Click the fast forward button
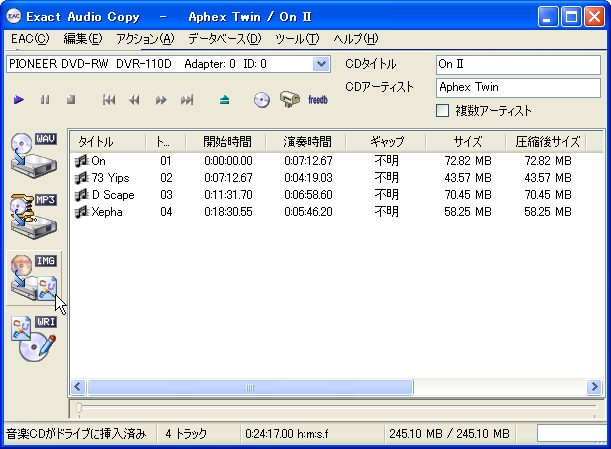 161,100
